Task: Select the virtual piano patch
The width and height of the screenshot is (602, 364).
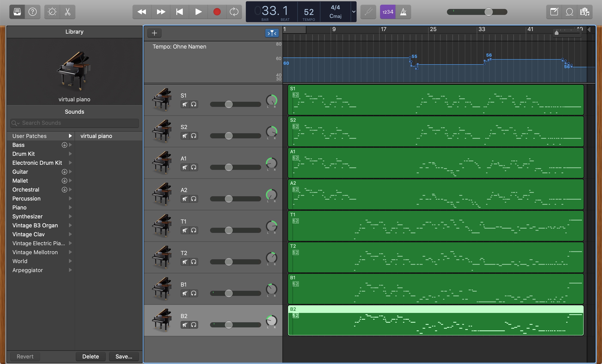Action: coord(96,136)
